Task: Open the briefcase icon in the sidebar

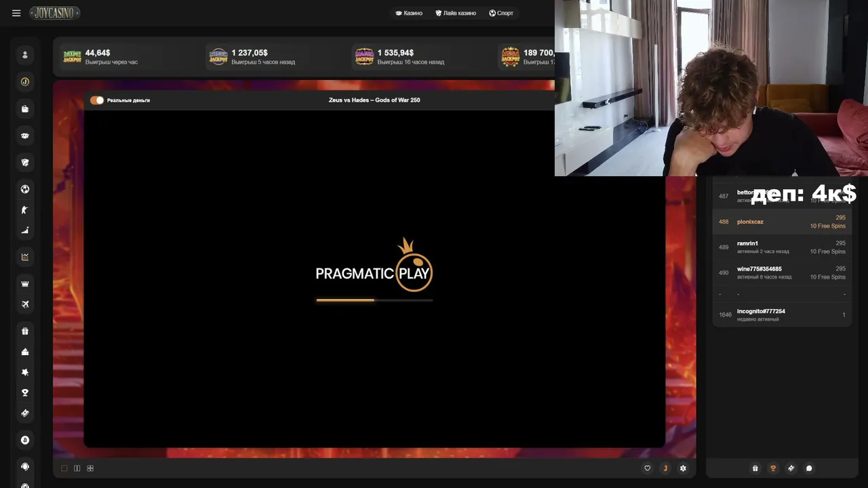Action: pos(25,109)
